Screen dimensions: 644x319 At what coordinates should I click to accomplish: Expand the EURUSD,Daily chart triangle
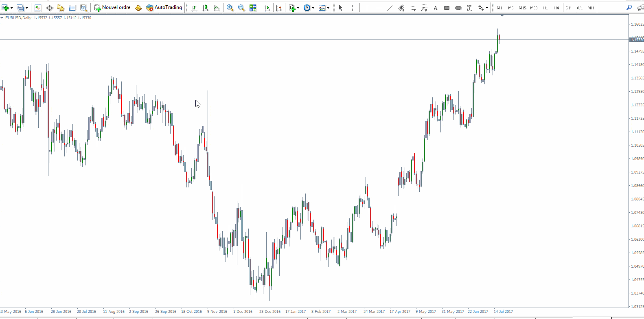click(2, 18)
